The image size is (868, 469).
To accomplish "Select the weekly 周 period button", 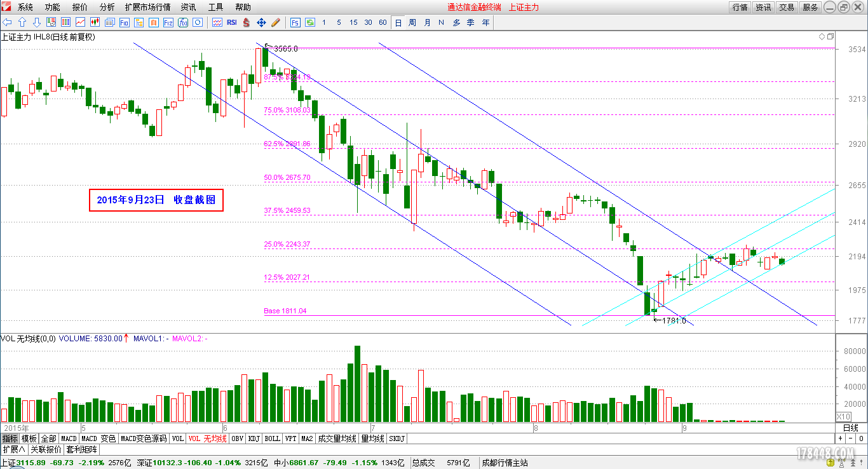I will pyautogui.click(x=412, y=22).
